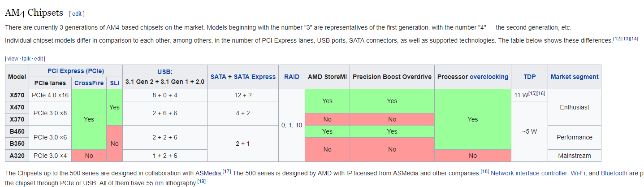Follow the ASMedia link below the table
644x187 pixels.
(x=208, y=173)
